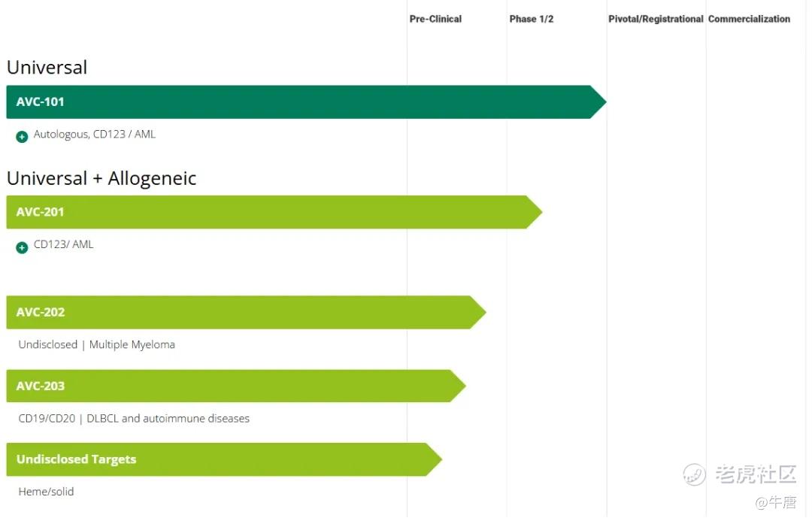The image size is (812, 521).
Task: Click the Autologous, CD123 / AML description
Action: click(94, 134)
